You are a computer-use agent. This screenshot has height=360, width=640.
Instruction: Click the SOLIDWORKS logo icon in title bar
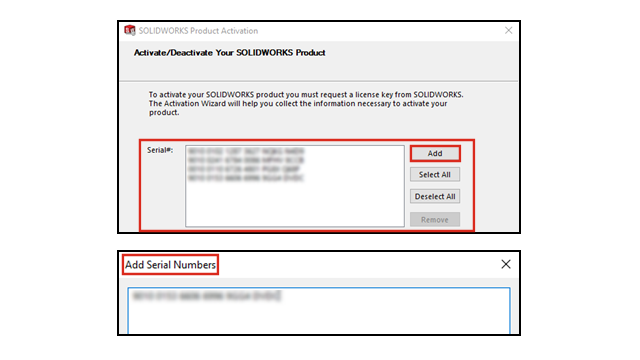[x=130, y=30]
